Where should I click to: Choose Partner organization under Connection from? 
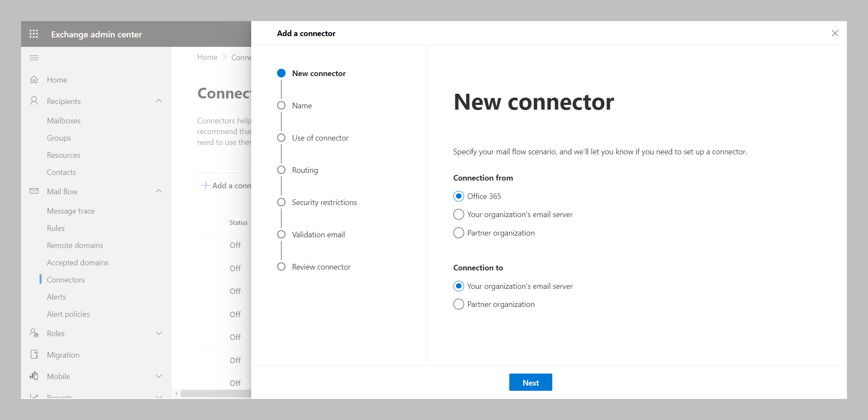[x=459, y=233]
